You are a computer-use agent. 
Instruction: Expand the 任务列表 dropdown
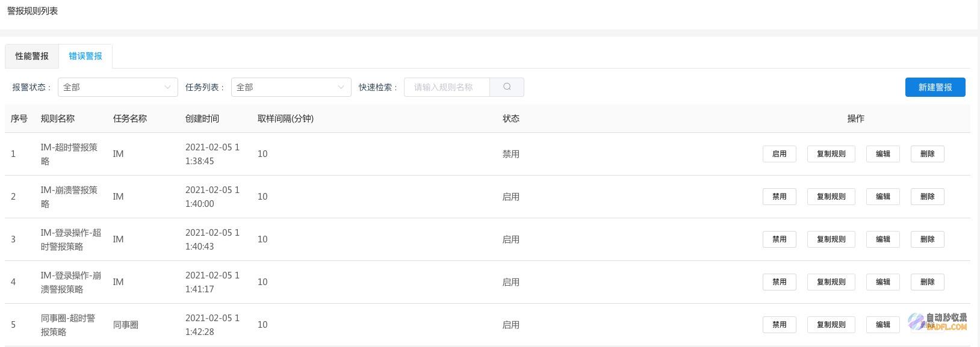[291, 87]
